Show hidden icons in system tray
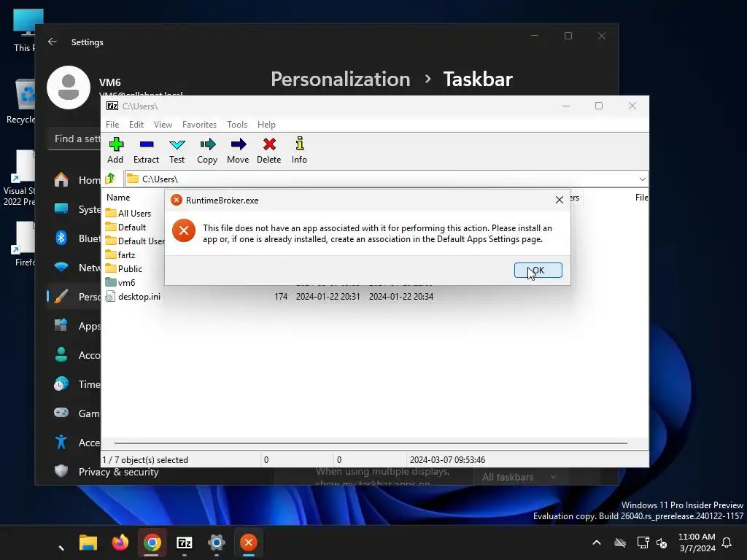This screenshot has height=560, width=747. pyautogui.click(x=597, y=542)
